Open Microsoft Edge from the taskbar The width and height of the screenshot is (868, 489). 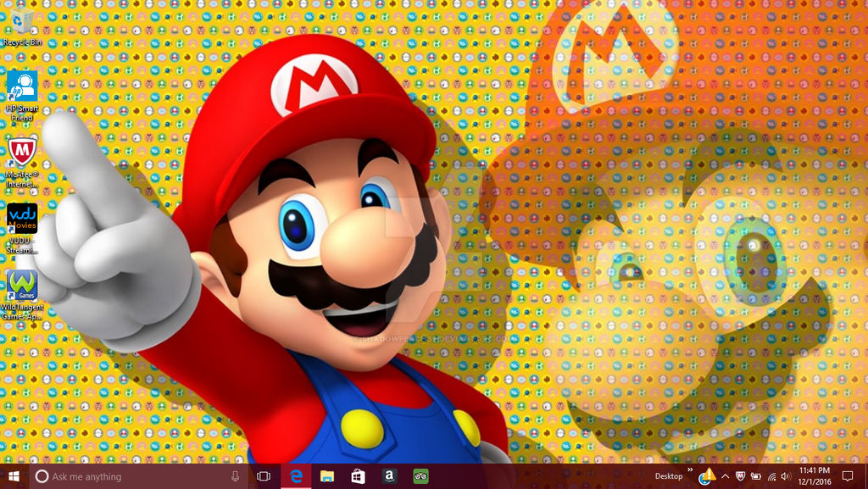296,476
